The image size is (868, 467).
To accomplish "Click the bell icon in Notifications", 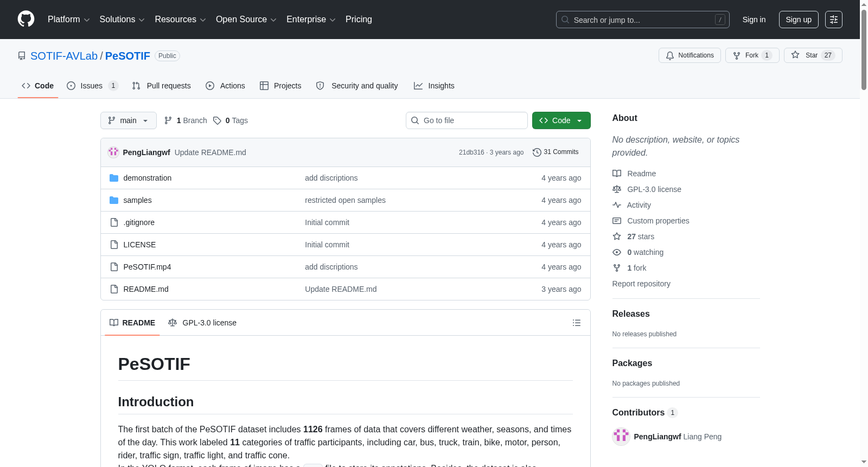I will tap(670, 55).
